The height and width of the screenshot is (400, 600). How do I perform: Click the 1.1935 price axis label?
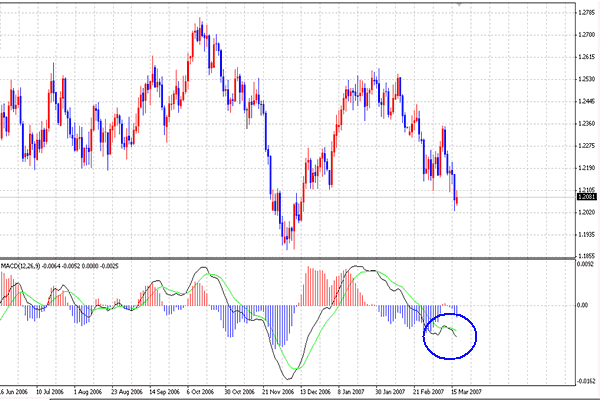(x=587, y=234)
